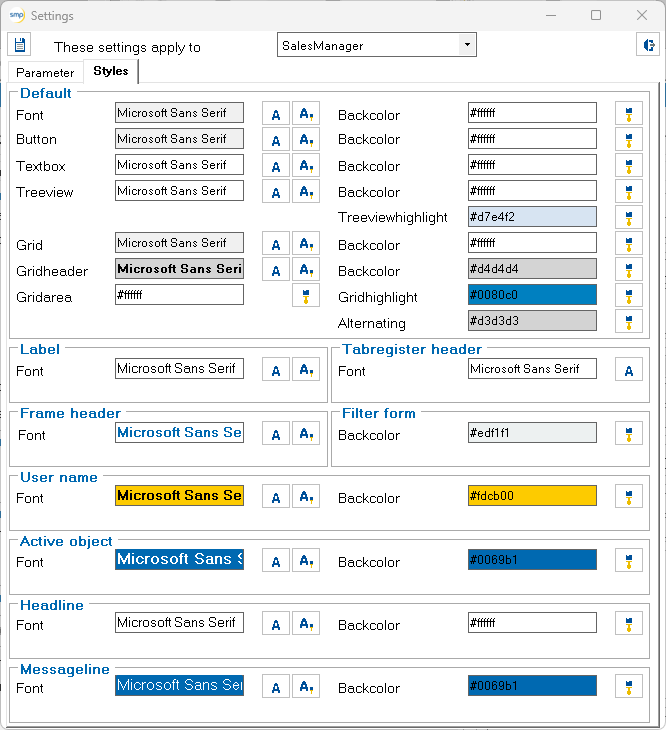Open backcolor picker for Treeview row
This screenshot has width=666, height=730.
[629, 192]
